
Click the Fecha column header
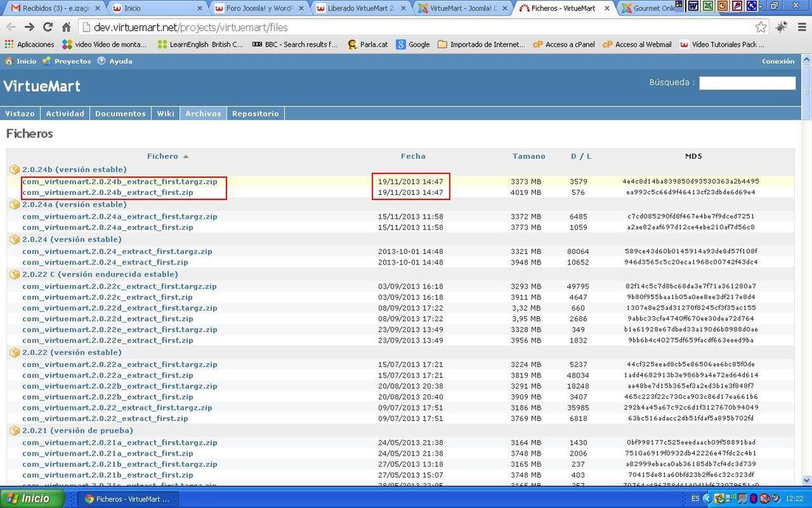(x=413, y=156)
